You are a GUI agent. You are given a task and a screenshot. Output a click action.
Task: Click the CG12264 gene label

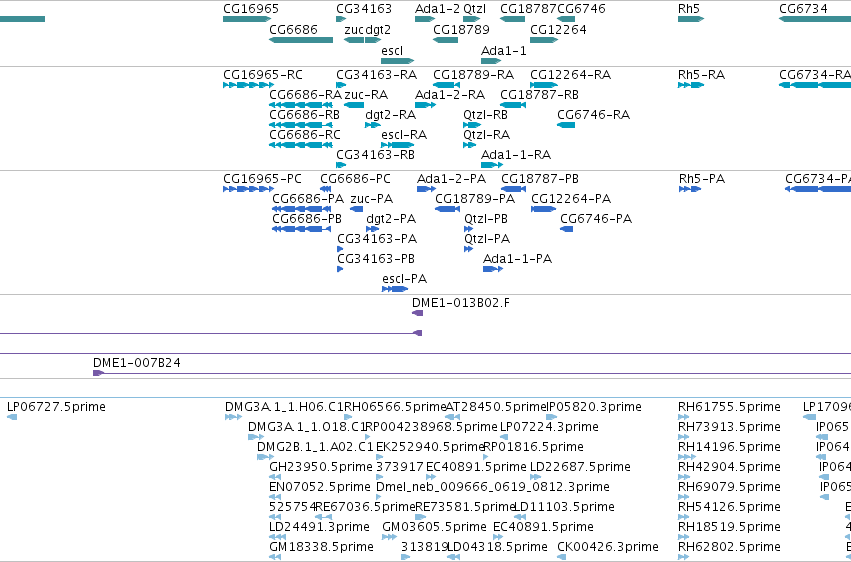click(x=558, y=30)
